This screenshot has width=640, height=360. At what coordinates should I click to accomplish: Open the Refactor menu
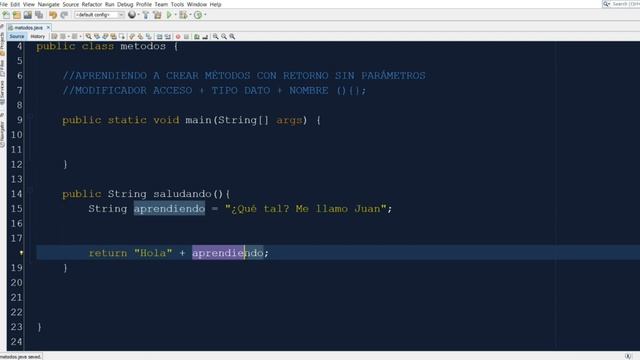(x=92, y=4)
